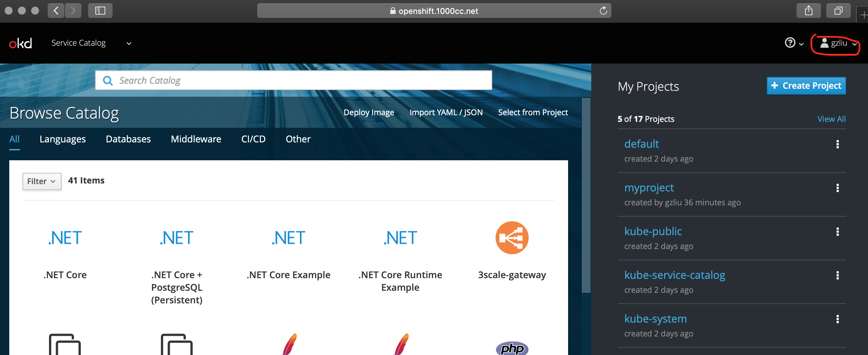Switch to the Other tab
The image size is (868, 355).
click(x=298, y=139)
